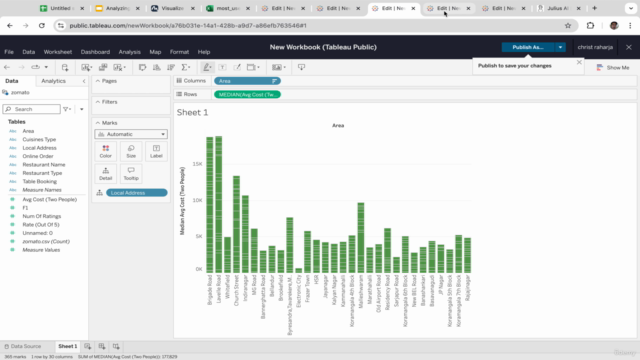640x360 pixels.
Task: Click the Undo arrow in the toolbar
Action: point(7,67)
